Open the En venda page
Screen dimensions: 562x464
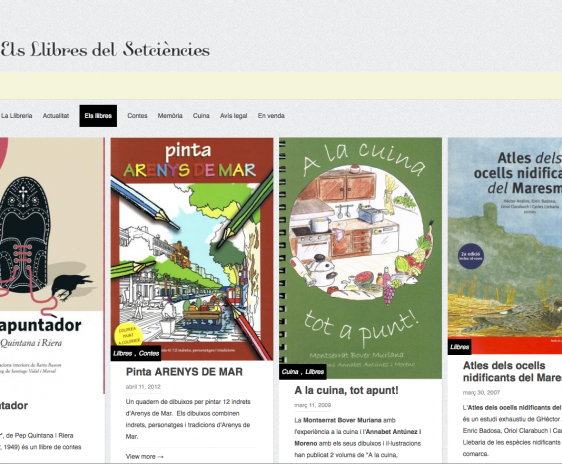[x=271, y=116]
